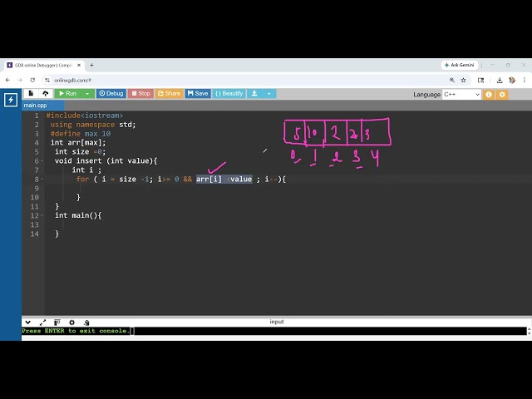Open the media/tab search icon in Chrome toolbar
532x399 pixels.
(480, 81)
